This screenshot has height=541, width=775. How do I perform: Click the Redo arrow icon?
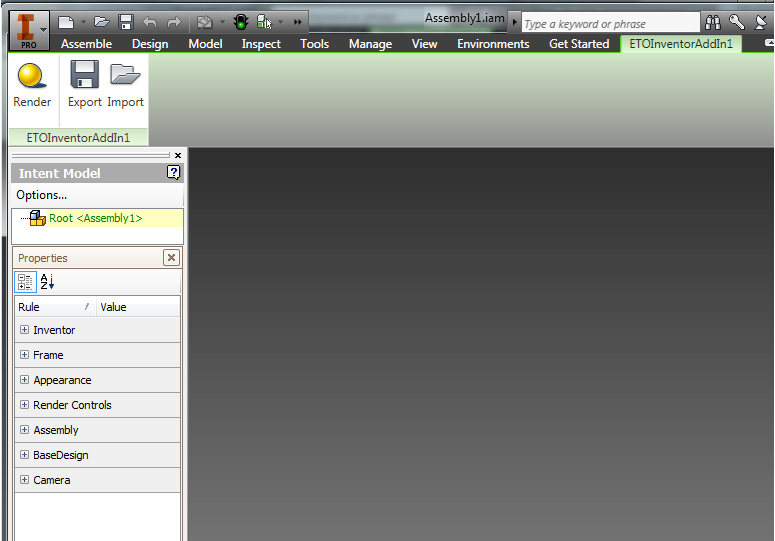tap(174, 22)
